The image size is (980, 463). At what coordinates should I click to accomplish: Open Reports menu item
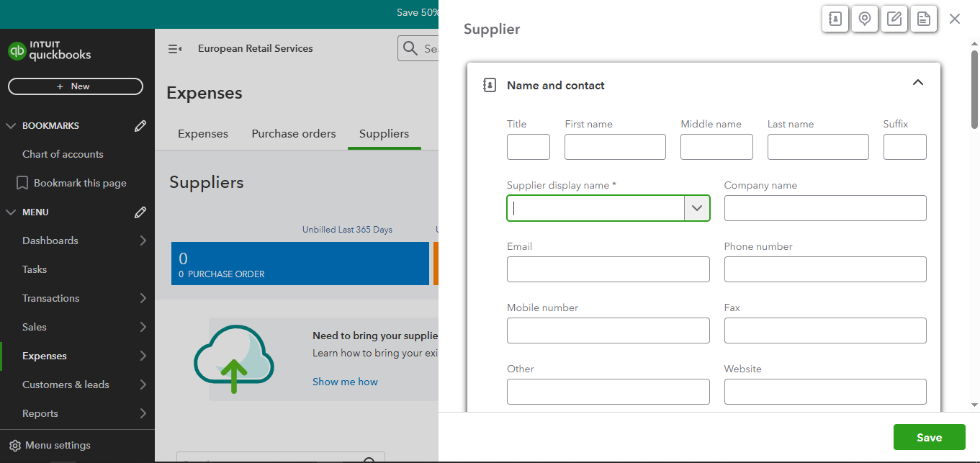tap(40, 413)
